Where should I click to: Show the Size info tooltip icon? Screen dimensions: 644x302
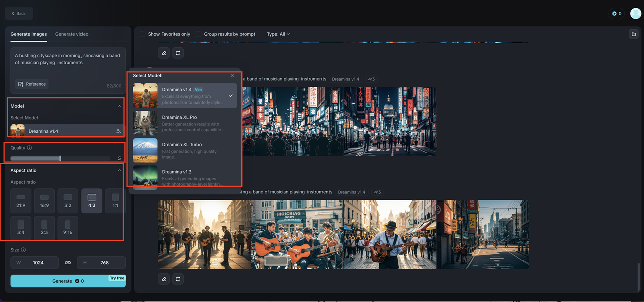click(23, 250)
